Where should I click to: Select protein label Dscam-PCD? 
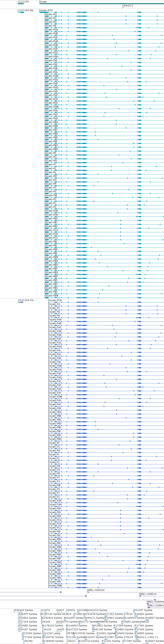point(55,300)
